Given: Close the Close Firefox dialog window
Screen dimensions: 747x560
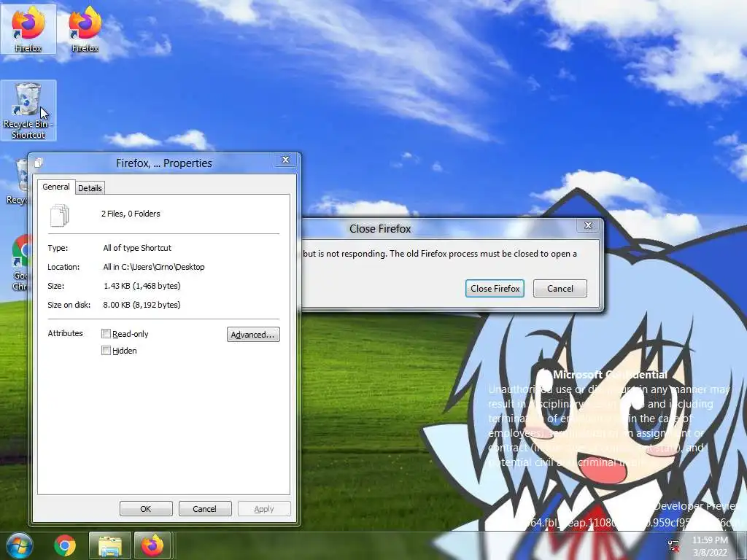Looking at the screenshot, I should (x=589, y=225).
